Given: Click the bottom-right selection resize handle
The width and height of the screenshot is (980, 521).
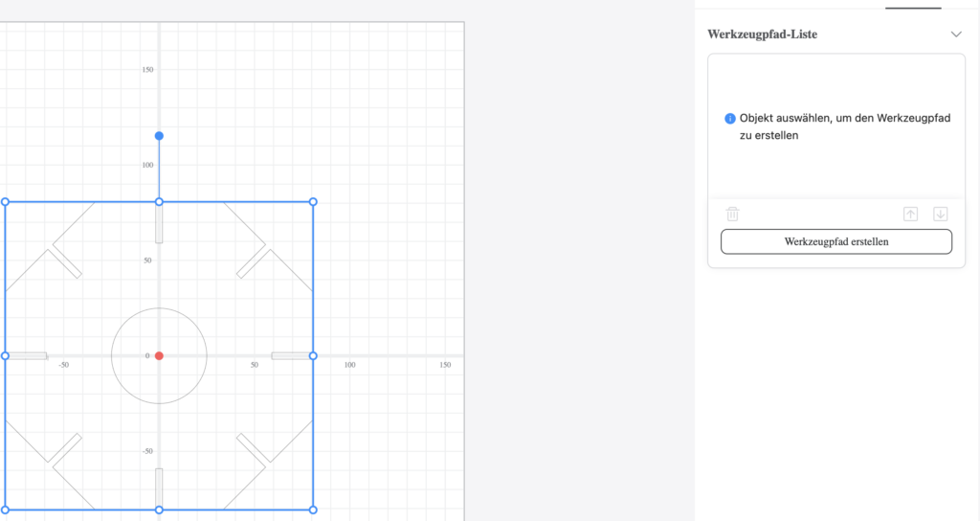Looking at the screenshot, I should point(313,510).
